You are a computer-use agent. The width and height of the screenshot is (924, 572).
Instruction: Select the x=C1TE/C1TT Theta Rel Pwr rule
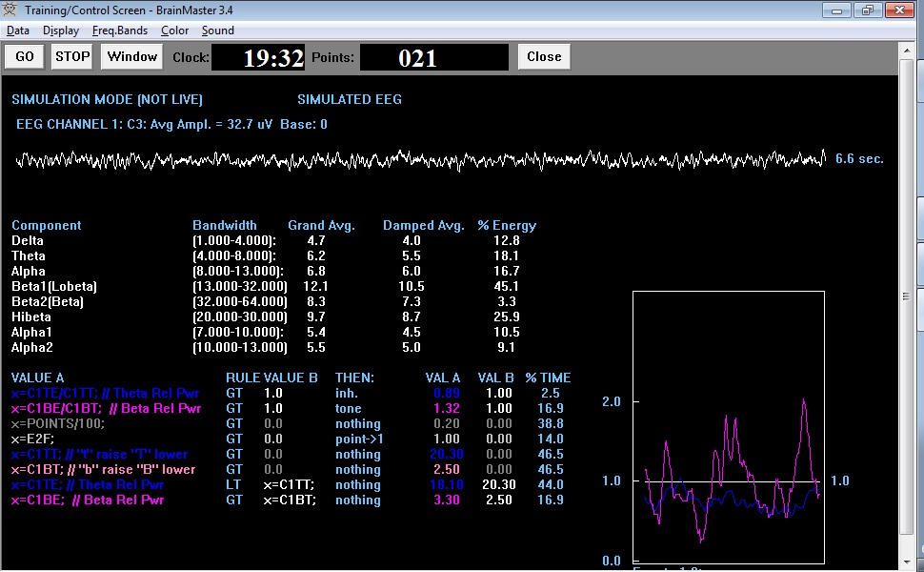coord(106,393)
